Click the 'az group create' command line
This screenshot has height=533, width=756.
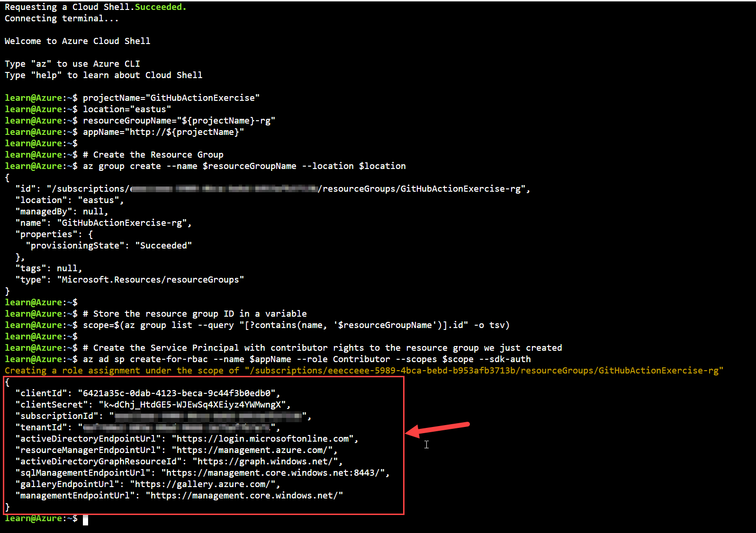pos(244,166)
